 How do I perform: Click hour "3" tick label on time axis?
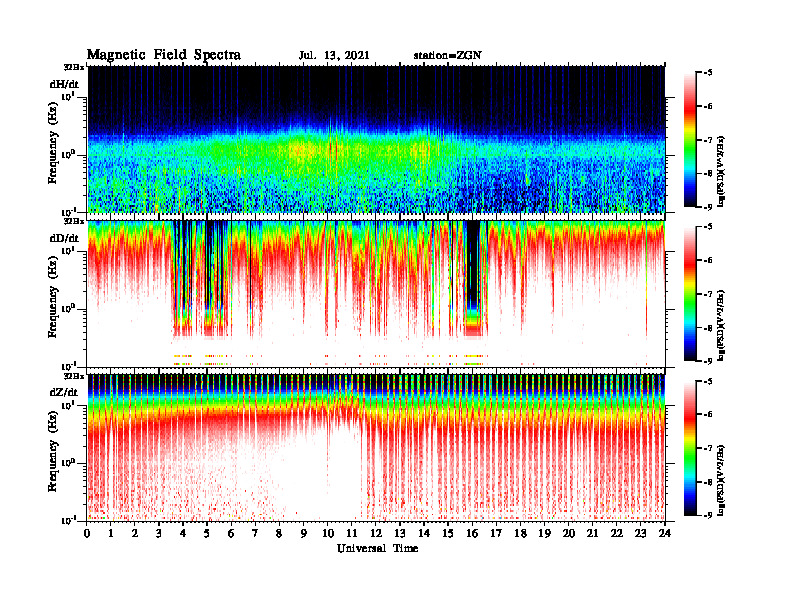tap(159, 533)
